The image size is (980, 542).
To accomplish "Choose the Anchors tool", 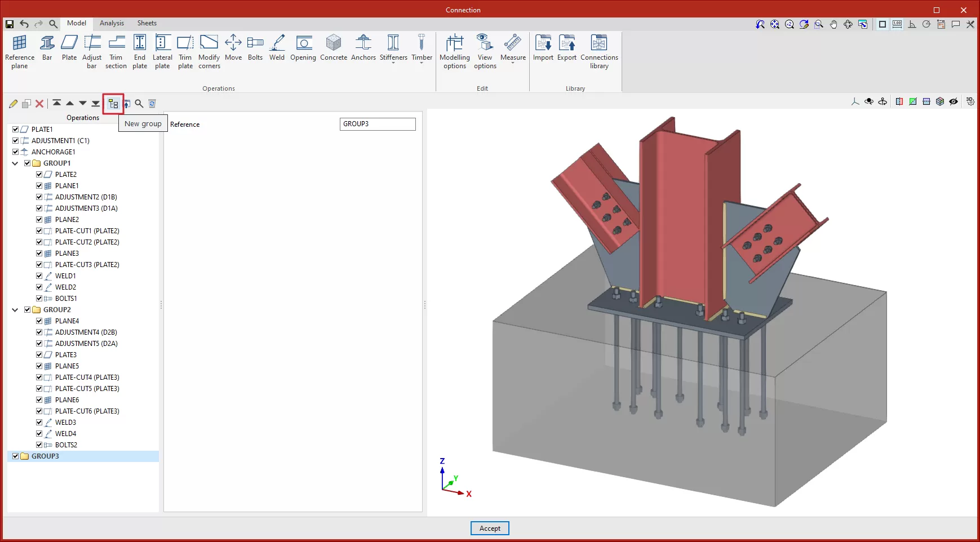I will (x=363, y=48).
